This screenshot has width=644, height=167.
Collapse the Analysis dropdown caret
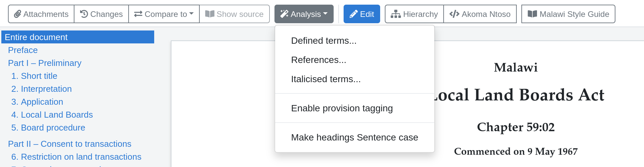[325, 14]
